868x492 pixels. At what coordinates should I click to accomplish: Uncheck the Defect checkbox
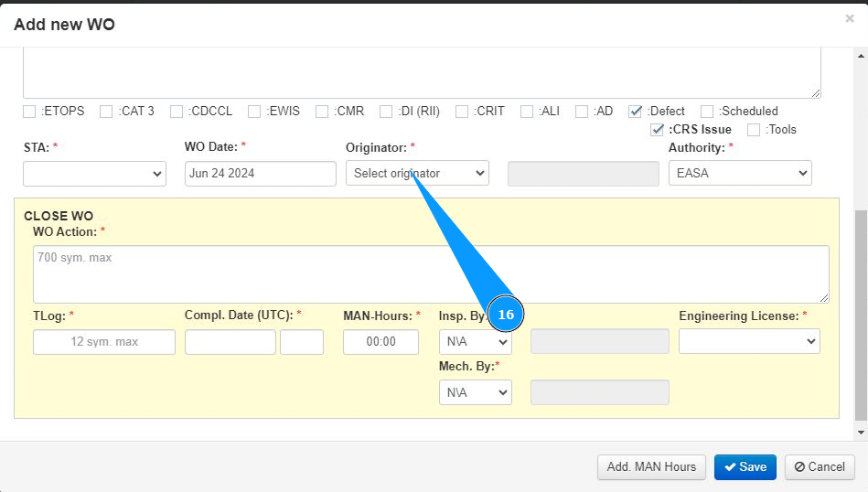[636, 112]
